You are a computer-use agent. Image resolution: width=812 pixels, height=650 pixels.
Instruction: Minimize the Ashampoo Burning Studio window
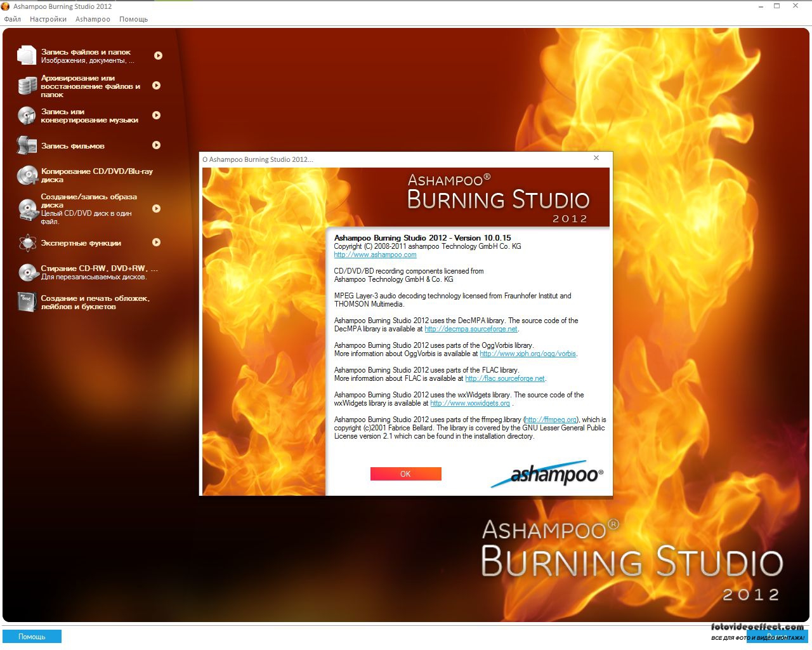tap(761, 6)
